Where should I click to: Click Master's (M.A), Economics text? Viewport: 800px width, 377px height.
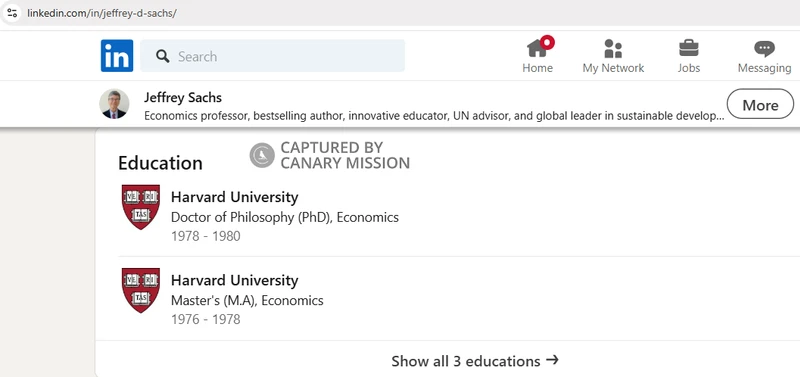[247, 300]
